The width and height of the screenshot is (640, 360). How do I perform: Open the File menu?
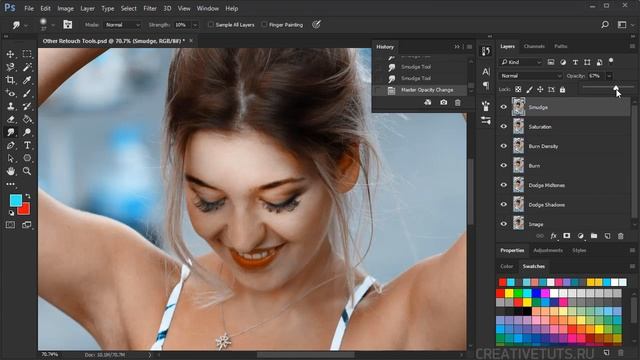29,8
